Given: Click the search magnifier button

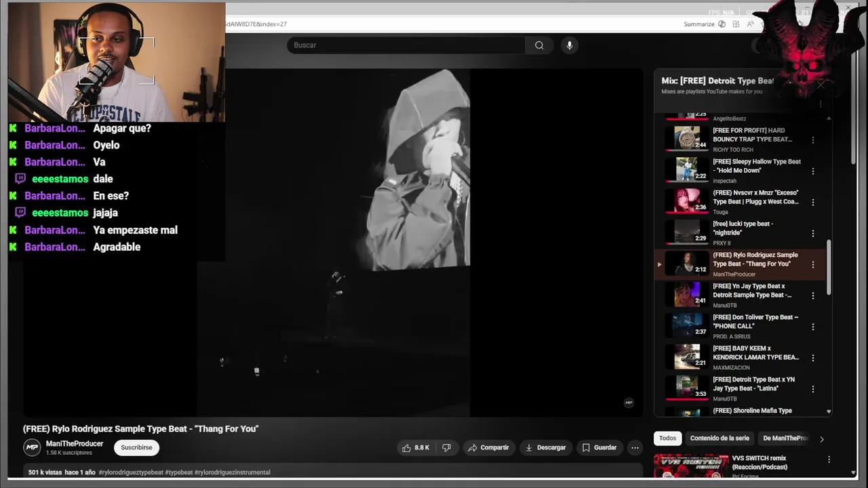Looking at the screenshot, I should tap(539, 45).
